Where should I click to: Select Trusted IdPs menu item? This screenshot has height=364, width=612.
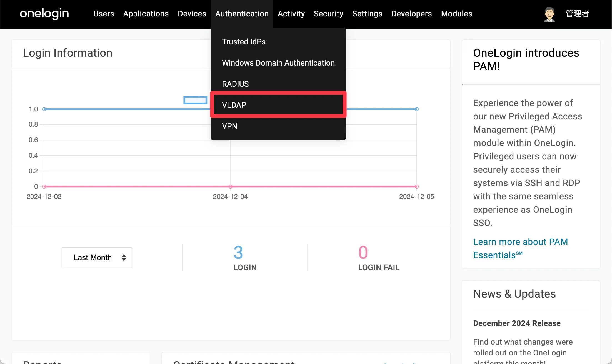[x=244, y=42]
